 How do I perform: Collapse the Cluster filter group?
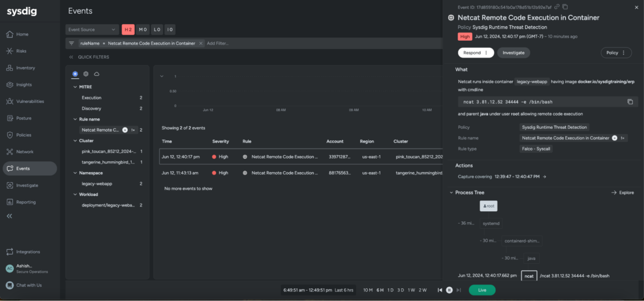coord(75,140)
